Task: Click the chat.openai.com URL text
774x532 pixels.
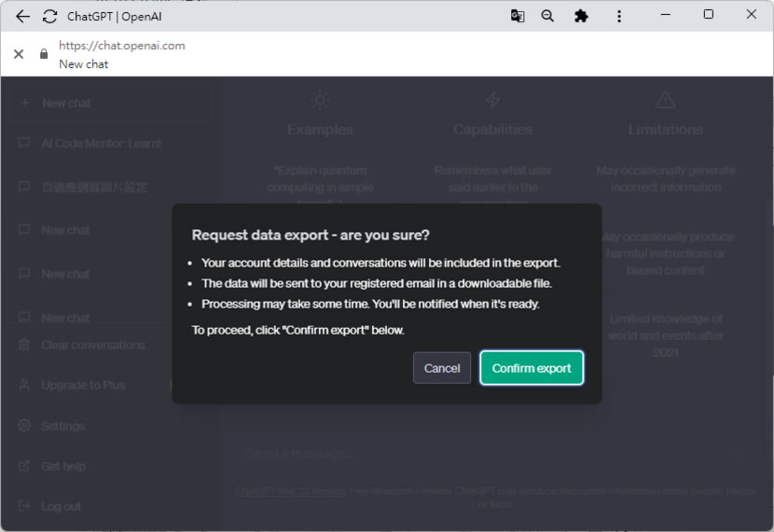Action: (x=122, y=45)
